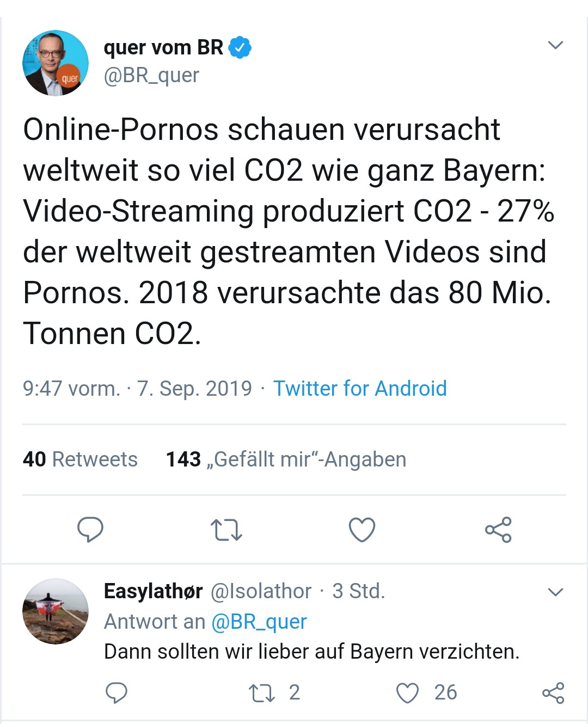Screen dimensions: 588x724
Task: Click the @Isolathor handle
Action: point(261,591)
